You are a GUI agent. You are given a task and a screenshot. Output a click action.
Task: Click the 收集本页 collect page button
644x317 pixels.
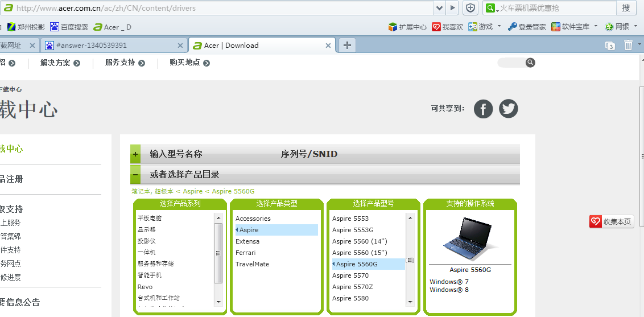click(612, 222)
